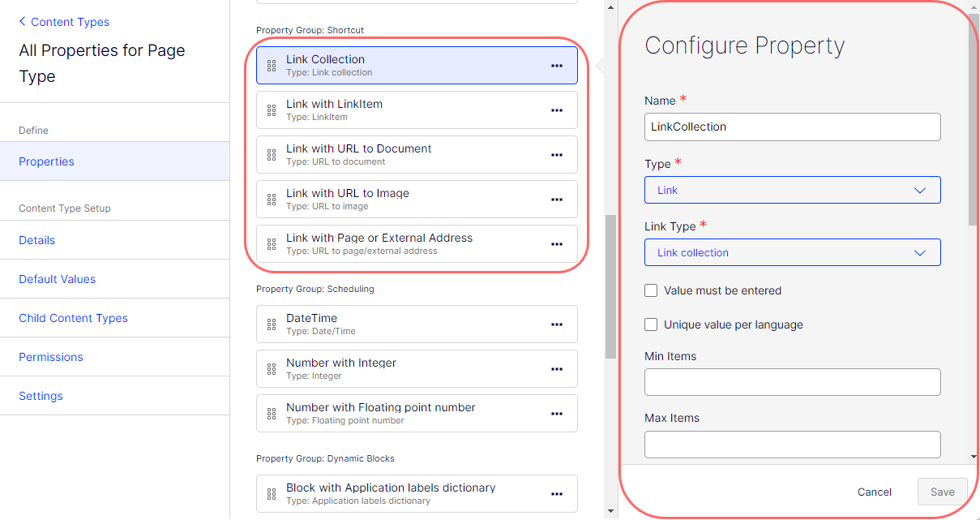The height and width of the screenshot is (520, 980).
Task: Open Child Content Types in the sidebar
Action: click(x=114, y=318)
